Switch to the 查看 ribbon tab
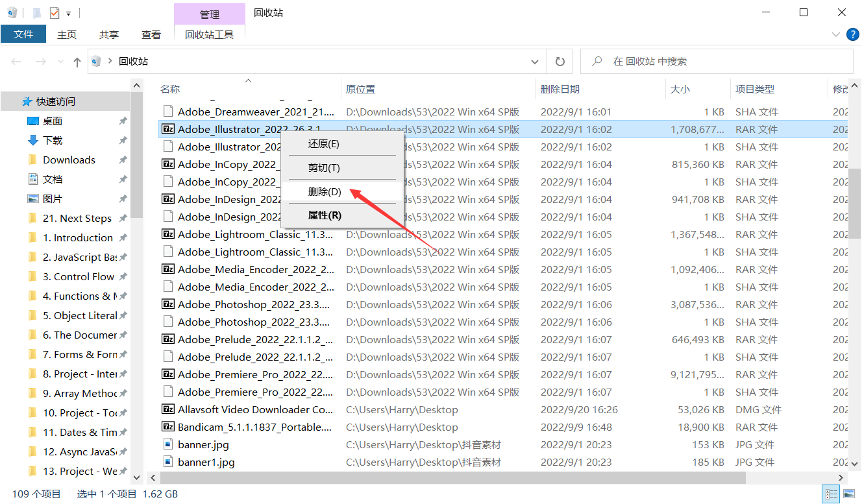 tap(151, 34)
